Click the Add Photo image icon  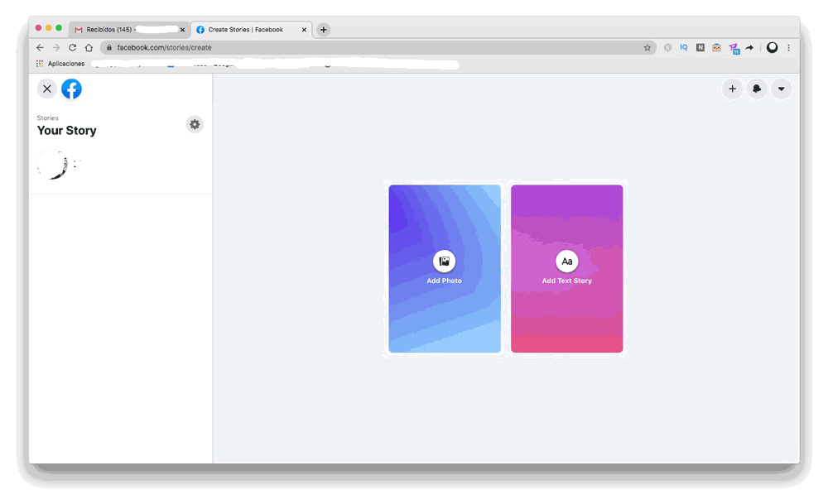coord(444,262)
